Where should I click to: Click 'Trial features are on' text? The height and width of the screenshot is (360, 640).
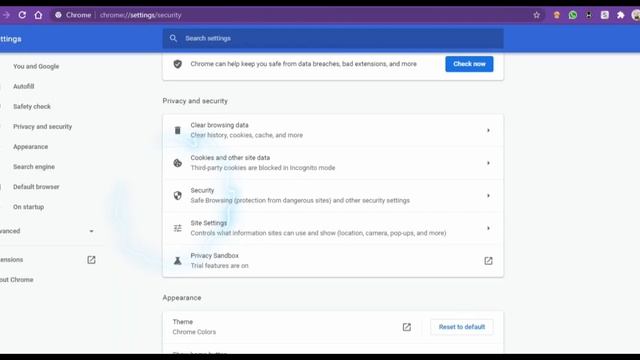[219, 266]
